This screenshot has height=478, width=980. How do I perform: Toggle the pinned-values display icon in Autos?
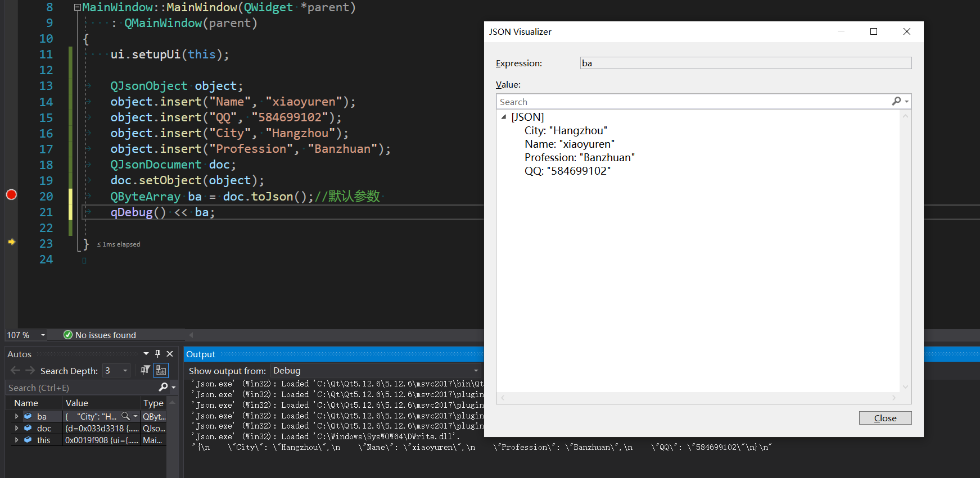pos(161,370)
